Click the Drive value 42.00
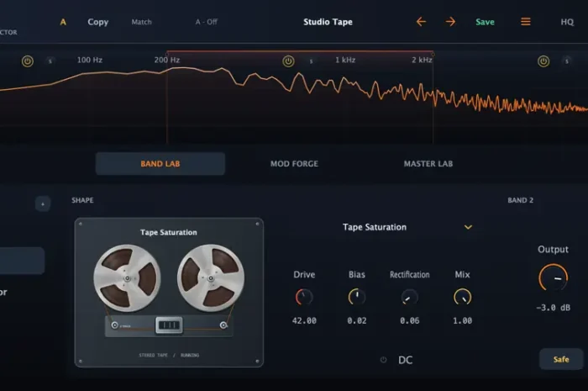Screen dimensions: 588x391 tap(304, 321)
